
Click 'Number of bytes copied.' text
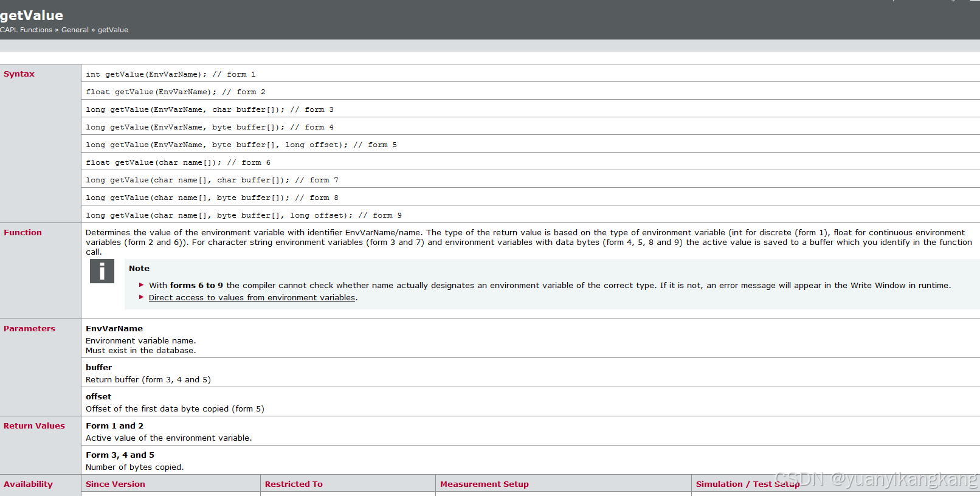[135, 467]
